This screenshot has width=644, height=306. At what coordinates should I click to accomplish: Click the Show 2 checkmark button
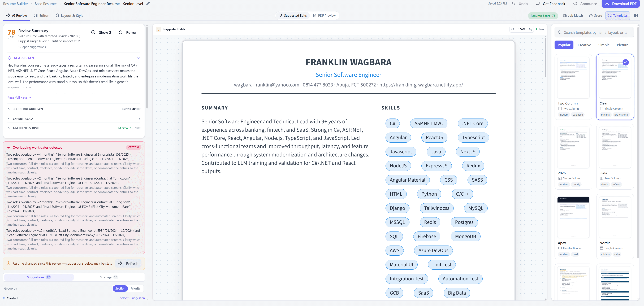[101, 32]
